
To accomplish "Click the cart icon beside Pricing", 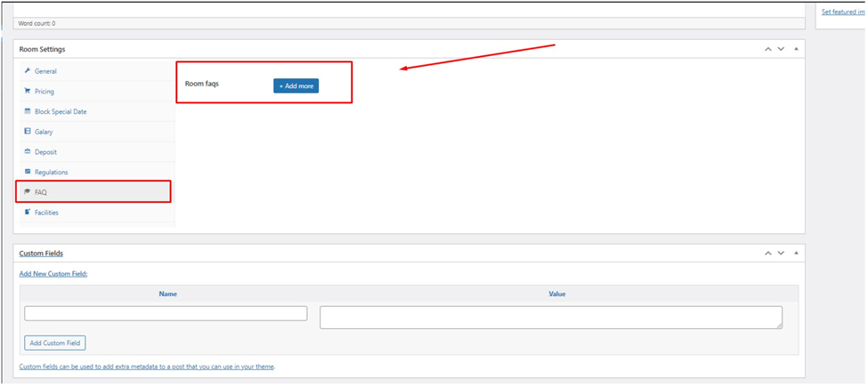I will coord(28,92).
